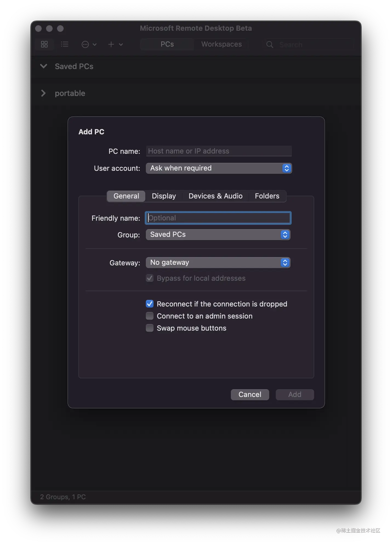392x545 pixels.
Task: Uncheck Reconnect if the connection is dropped
Action: tap(150, 304)
